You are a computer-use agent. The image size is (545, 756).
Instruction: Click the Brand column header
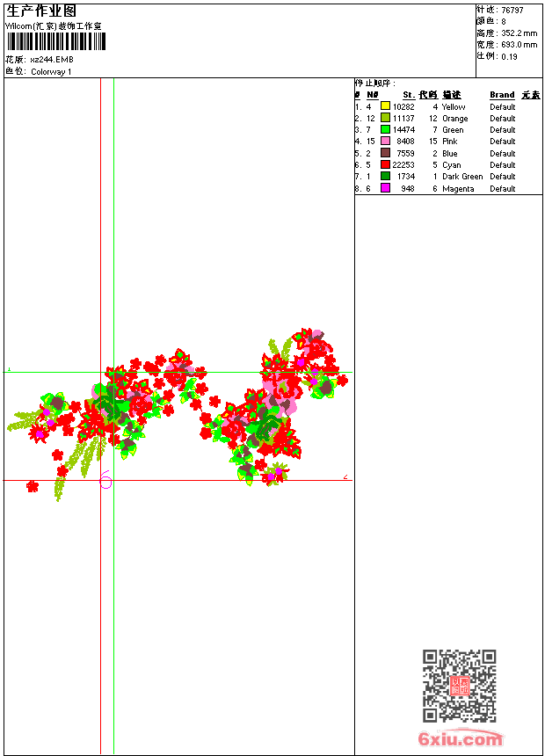[502, 95]
